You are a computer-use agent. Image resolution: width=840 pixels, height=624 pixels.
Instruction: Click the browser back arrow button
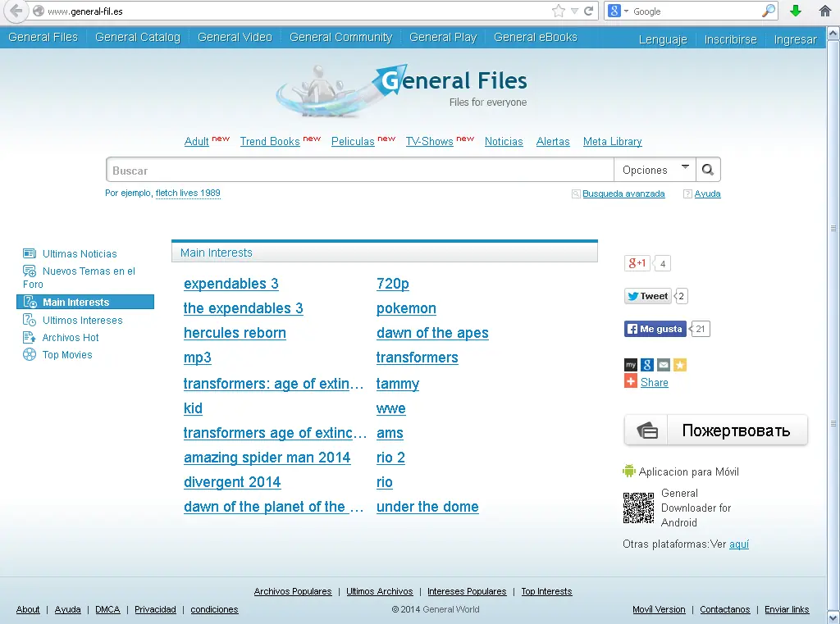pyautogui.click(x=16, y=11)
